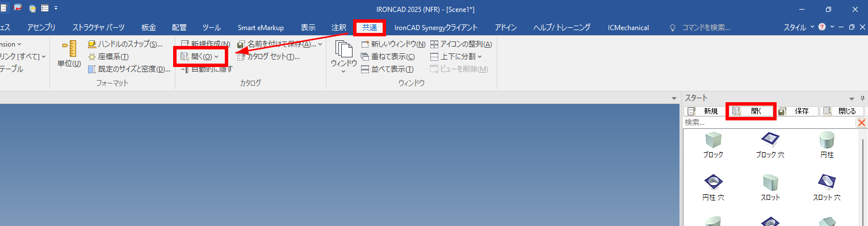Viewport: 868px width, 226px height.
Task: Switch to the 表示 ribbon tab
Action: click(x=308, y=27)
